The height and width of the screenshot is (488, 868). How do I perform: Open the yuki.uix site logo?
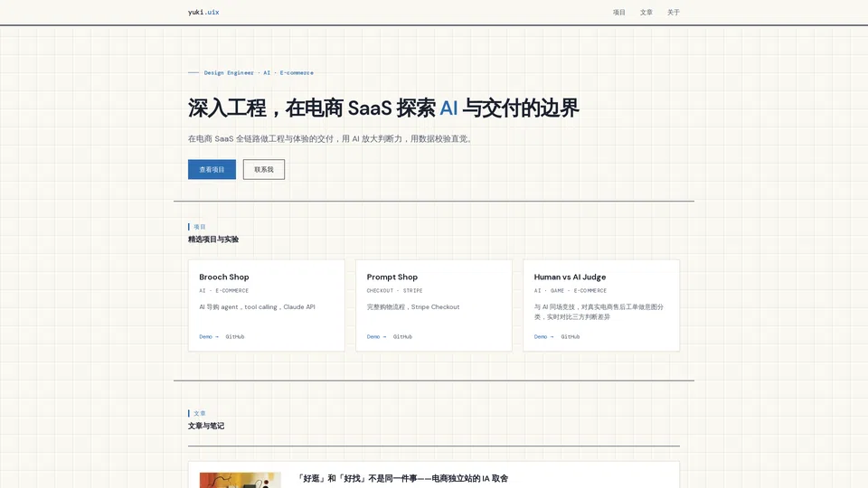point(203,12)
